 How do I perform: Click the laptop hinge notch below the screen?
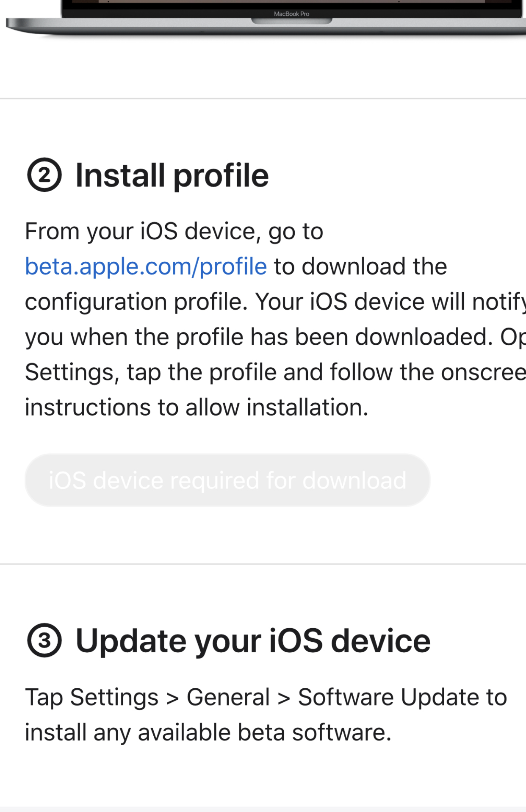[x=291, y=21]
